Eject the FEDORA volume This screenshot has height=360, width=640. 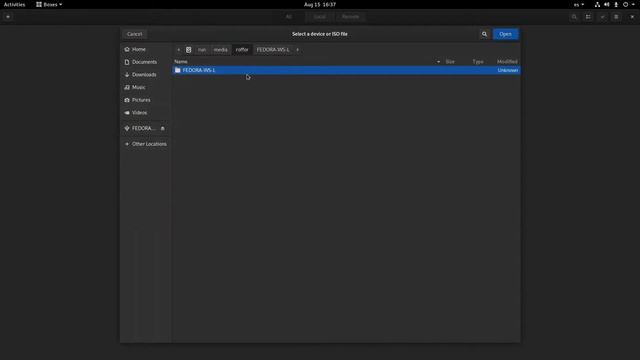point(162,129)
